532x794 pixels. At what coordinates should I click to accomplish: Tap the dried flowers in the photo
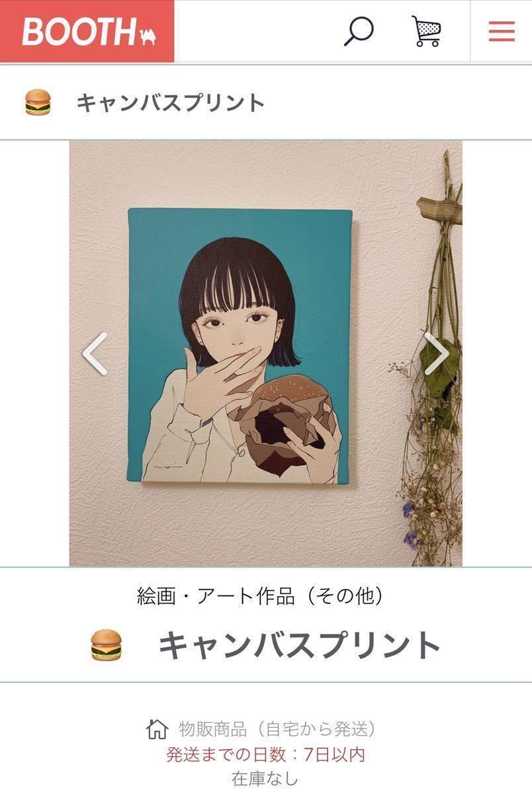[430, 371]
